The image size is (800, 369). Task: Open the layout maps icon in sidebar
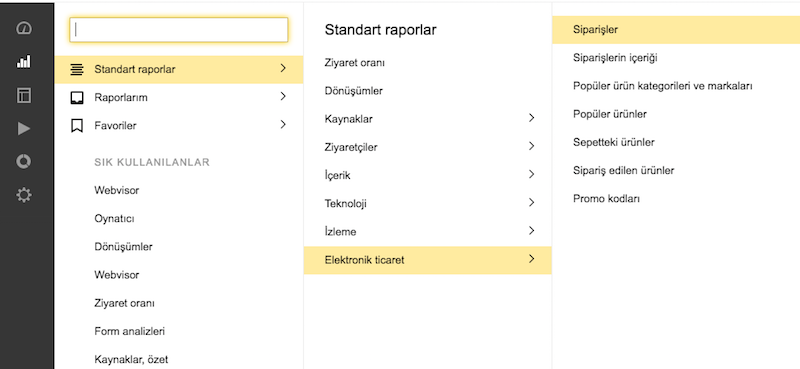(24, 95)
